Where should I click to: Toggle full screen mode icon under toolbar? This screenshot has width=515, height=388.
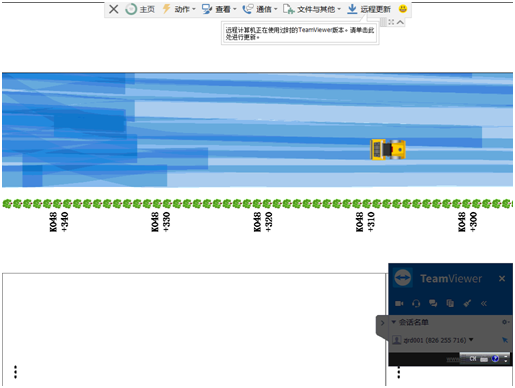tap(391, 22)
